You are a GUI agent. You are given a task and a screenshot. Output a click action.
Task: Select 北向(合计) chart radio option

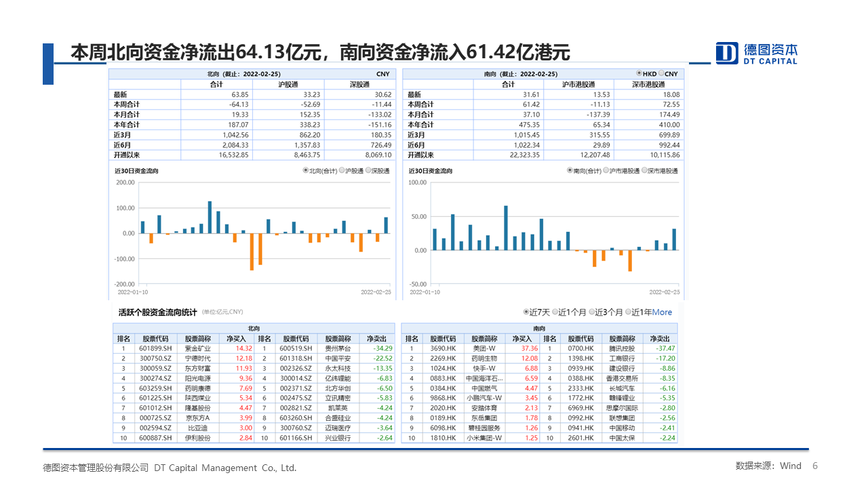point(306,171)
